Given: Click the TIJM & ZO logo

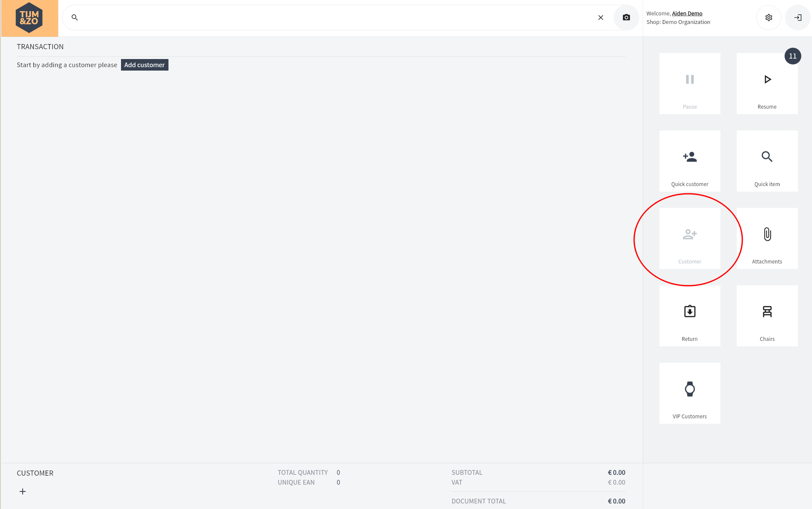Looking at the screenshot, I should pos(29,18).
